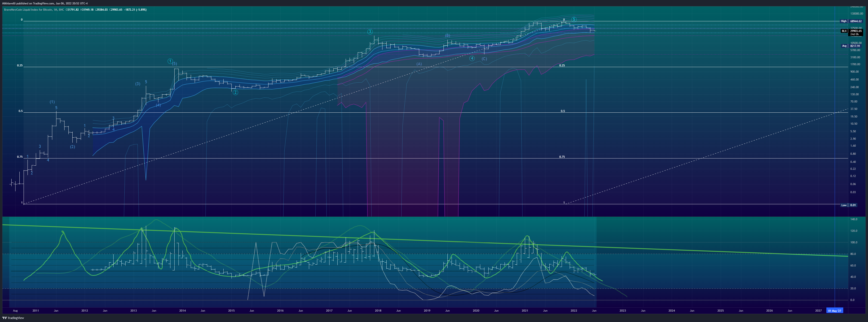The height and width of the screenshot is (322, 868).
Task: Select the (1) wave label at 2011 peak
Action: click(x=52, y=102)
